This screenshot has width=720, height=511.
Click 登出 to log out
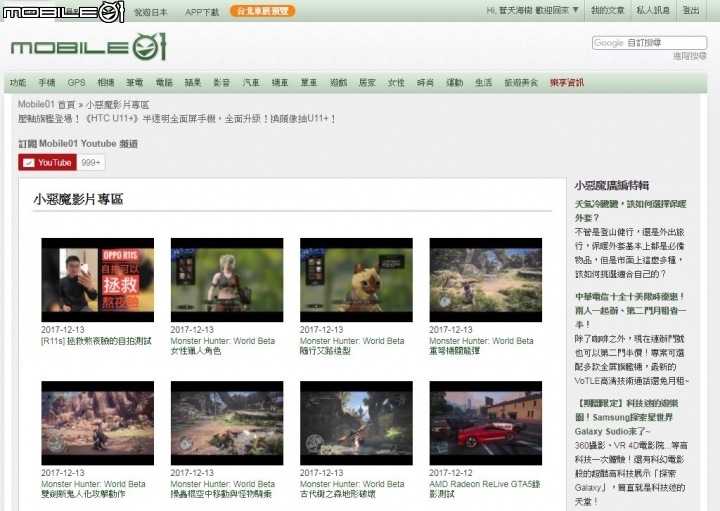[x=691, y=10]
